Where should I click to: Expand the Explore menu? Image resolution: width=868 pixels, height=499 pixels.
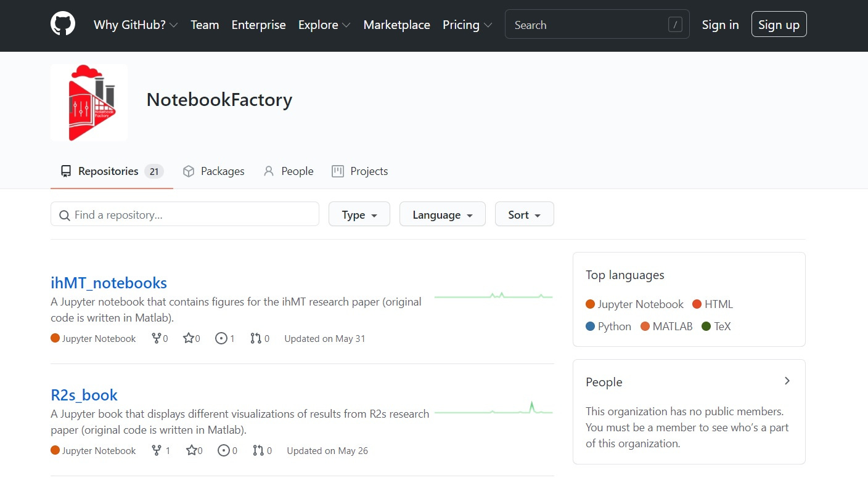tap(324, 25)
